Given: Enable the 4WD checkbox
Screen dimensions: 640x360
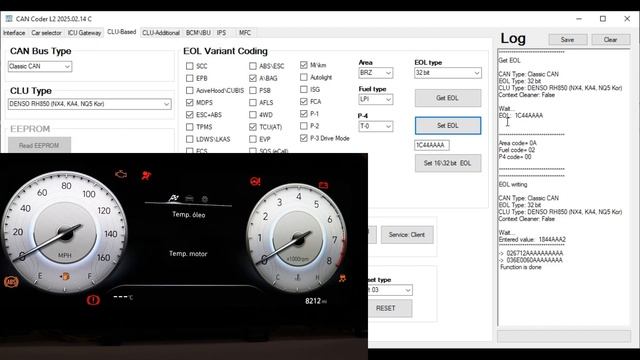Looking at the screenshot, I should tap(253, 115).
